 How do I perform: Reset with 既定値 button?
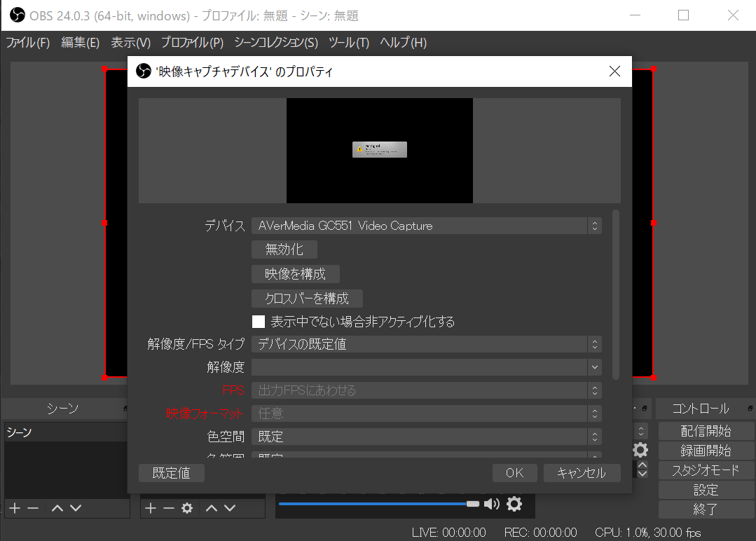click(x=171, y=473)
